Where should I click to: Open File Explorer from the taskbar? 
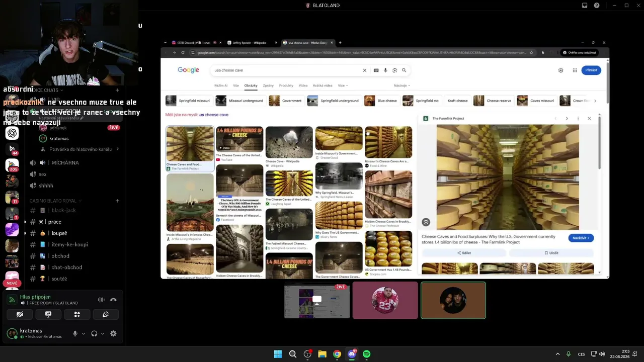pos(322,354)
